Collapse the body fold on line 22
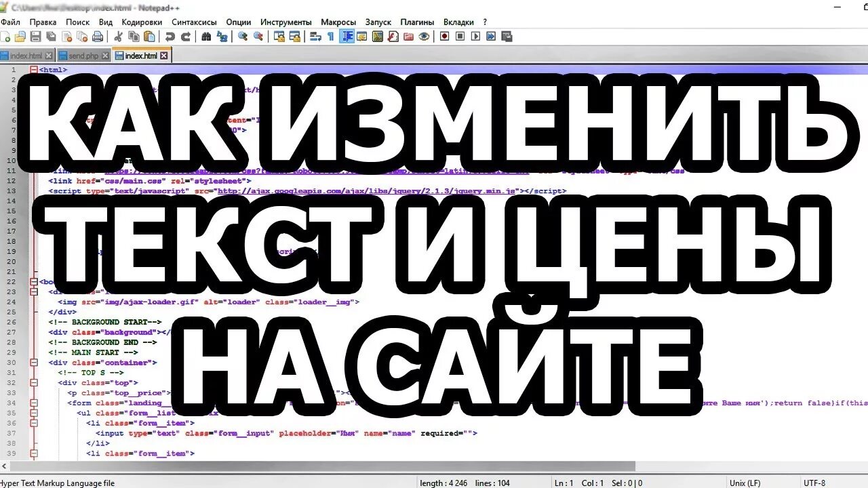The image size is (868, 488). (34, 281)
